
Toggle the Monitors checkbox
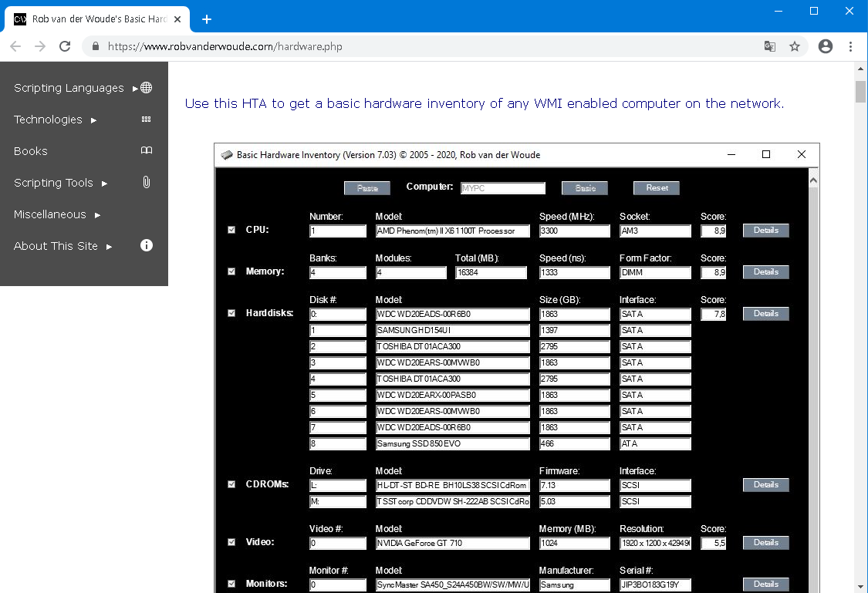[x=231, y=584]
